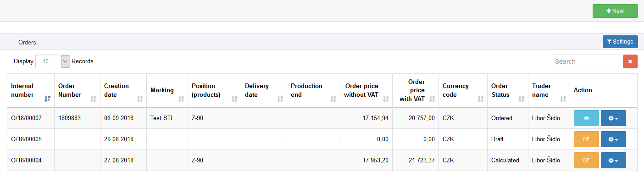The image size is (644, 172).
Task: Sort by the Marking column sort icon
Action: point(181,99)
